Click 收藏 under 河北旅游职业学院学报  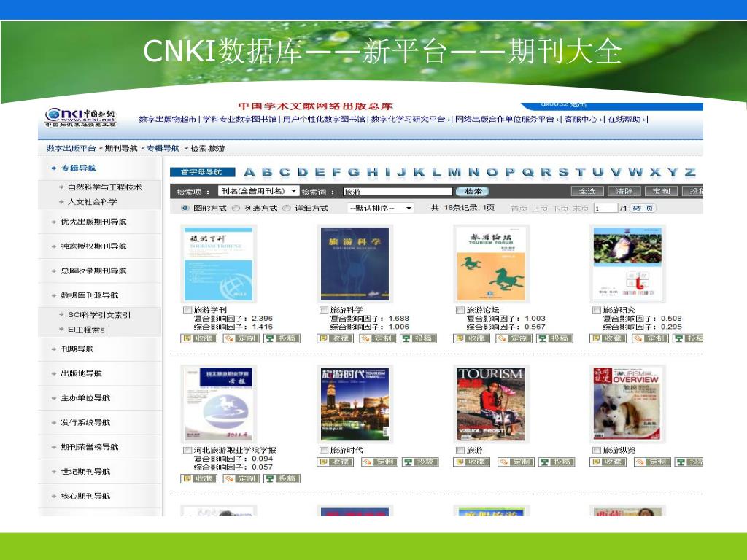[x=199, y=478]
